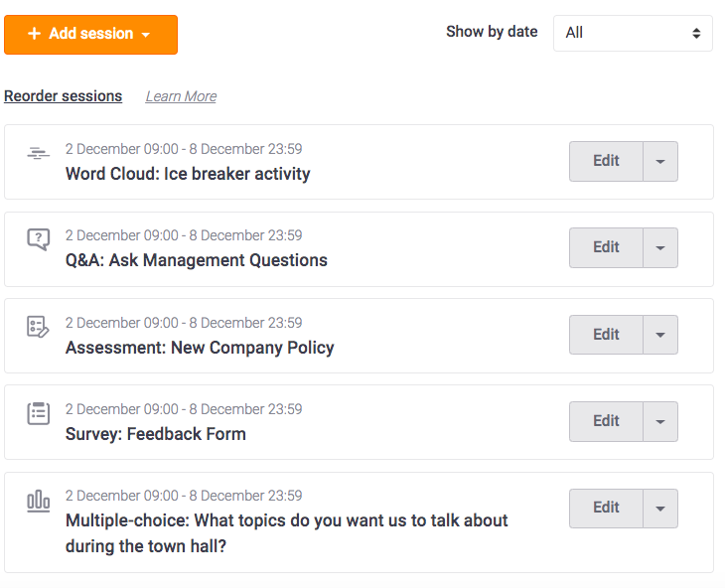Click the Survey form icon
Image resolution: width=725 pixels, height=588 pixels.
click(39, 413)
